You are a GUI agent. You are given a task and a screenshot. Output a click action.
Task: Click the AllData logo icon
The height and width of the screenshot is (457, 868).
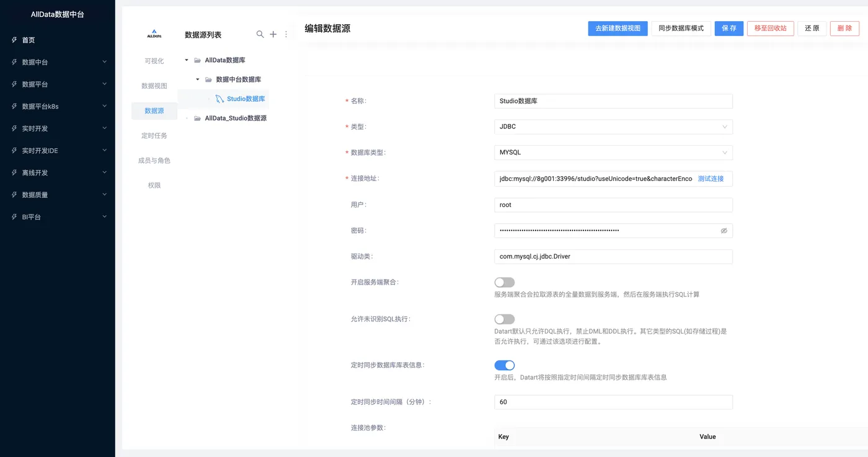tap(154, 34)
